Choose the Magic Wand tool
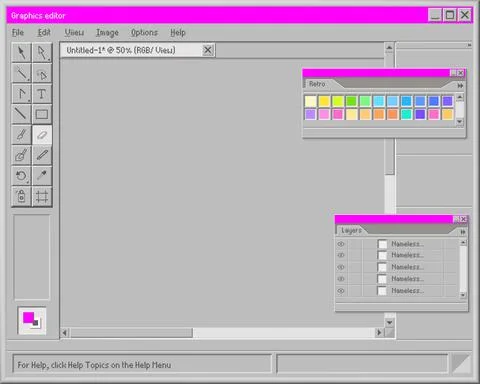Viewport: 480px width, 384px height. pyautogui.click(x=22, y=73)
